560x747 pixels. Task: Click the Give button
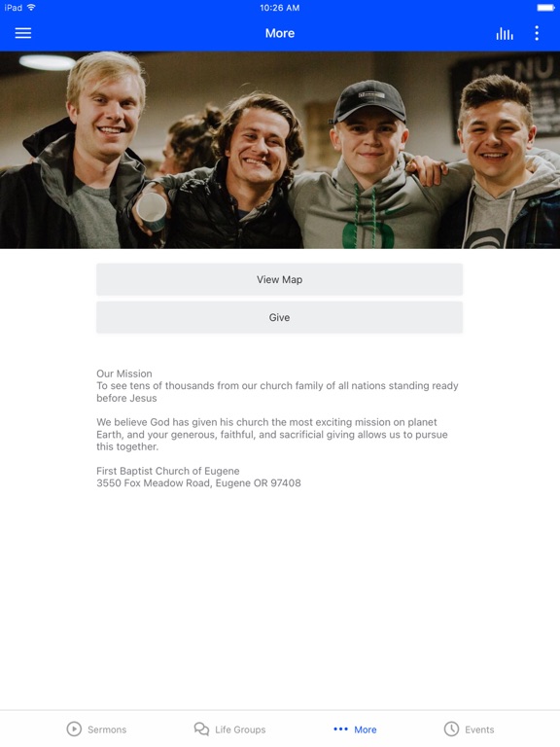tap(280, 317)
